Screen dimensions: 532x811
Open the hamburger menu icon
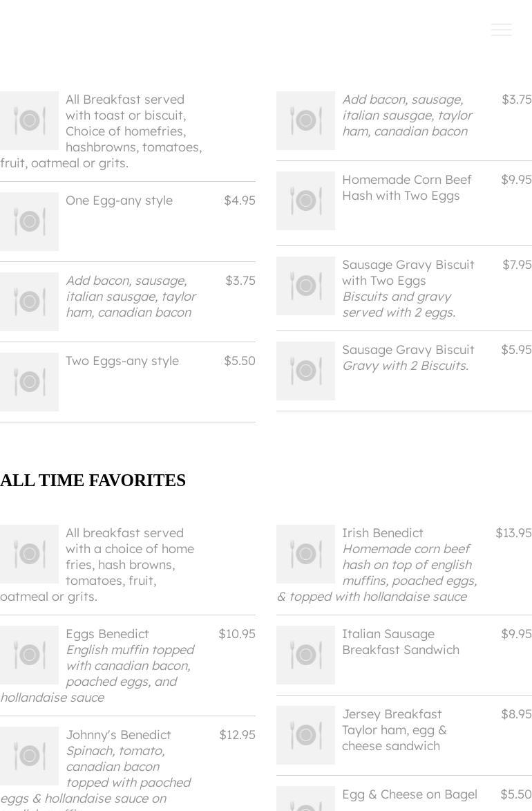[501, 30]
